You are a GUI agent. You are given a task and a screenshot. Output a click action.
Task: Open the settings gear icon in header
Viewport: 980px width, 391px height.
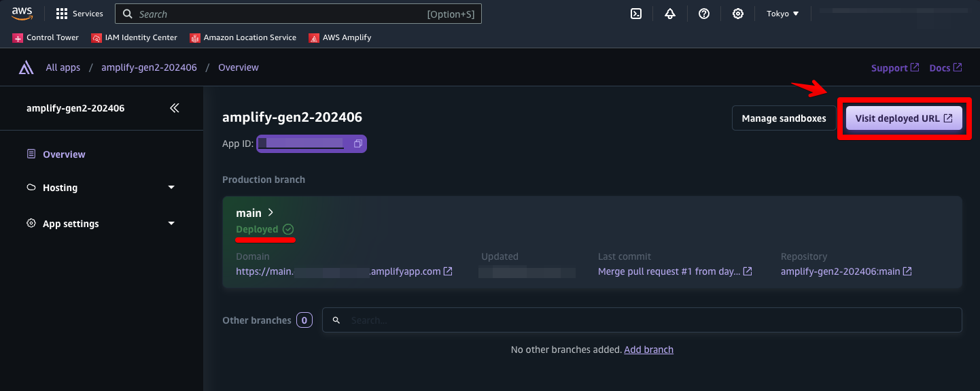(x=738, y=14)
